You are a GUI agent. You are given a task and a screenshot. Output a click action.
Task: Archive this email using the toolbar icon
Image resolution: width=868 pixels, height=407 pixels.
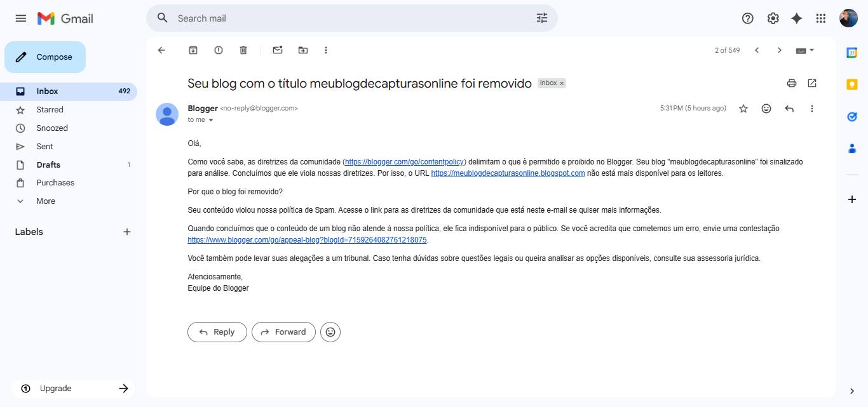tap(193, 50)
